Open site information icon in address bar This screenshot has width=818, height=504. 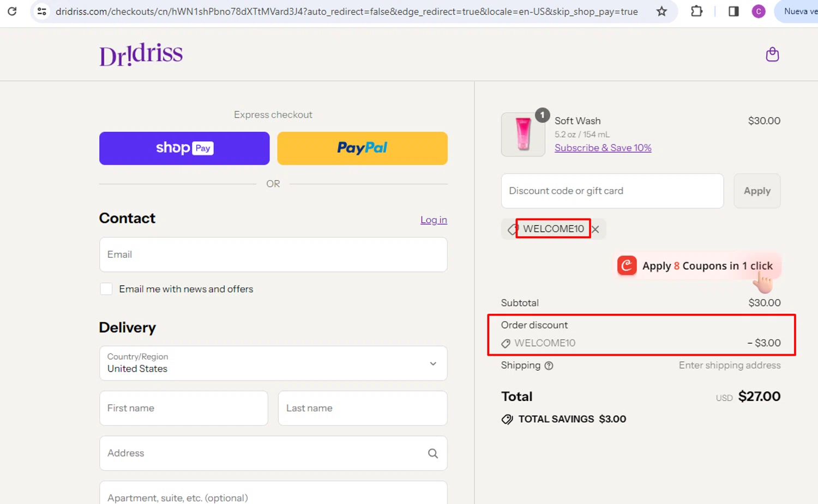41,11
